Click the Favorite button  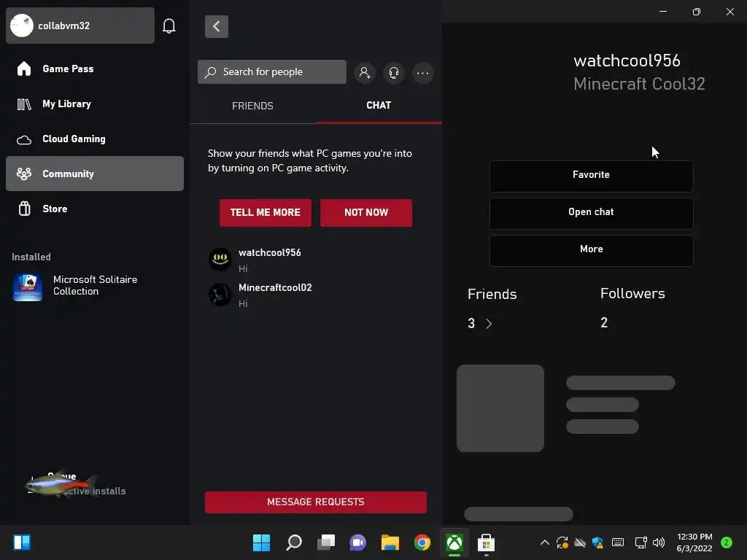pos(591,176)
